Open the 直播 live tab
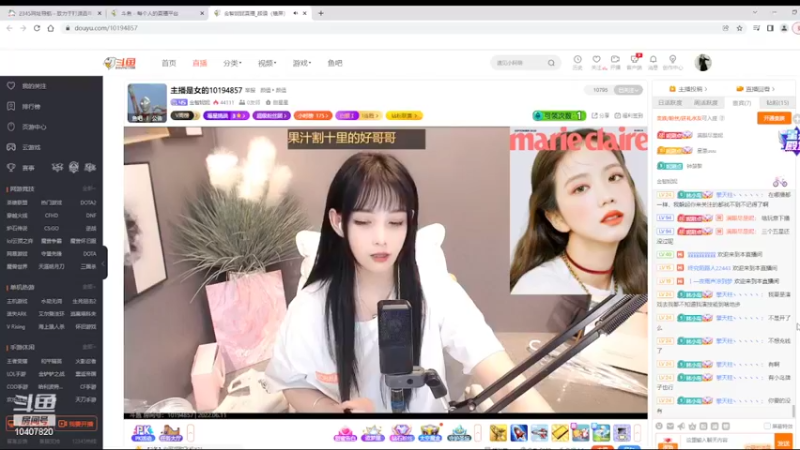This screenshot has width=800, height=450. 199,63
